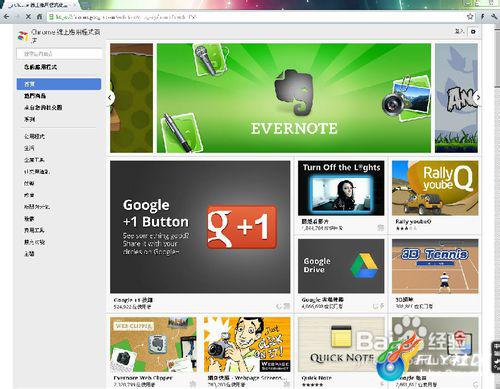This screenshot has width=500, height=389.
Task: Open the RallyQ yoube thumbnail
Action: click(435, 188)
